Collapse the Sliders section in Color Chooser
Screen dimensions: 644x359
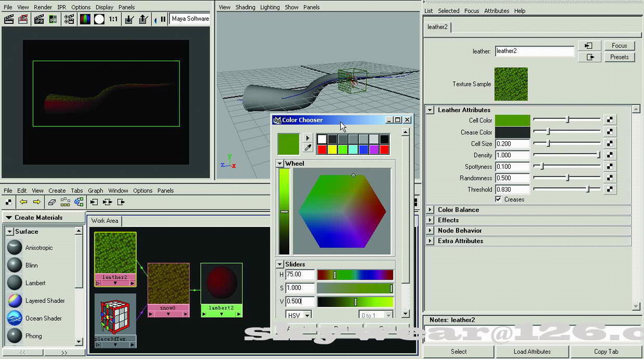[x=279, y=264]
